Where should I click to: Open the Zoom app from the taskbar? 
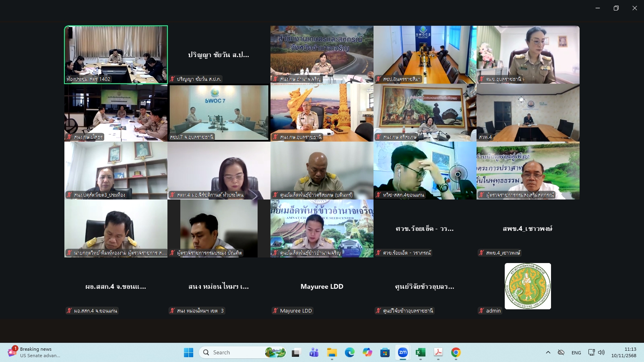pos(402,352)
